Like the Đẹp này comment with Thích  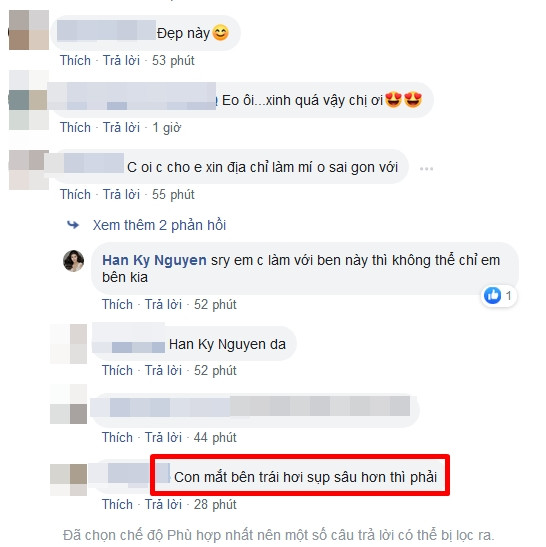click(x=75, y=60)
